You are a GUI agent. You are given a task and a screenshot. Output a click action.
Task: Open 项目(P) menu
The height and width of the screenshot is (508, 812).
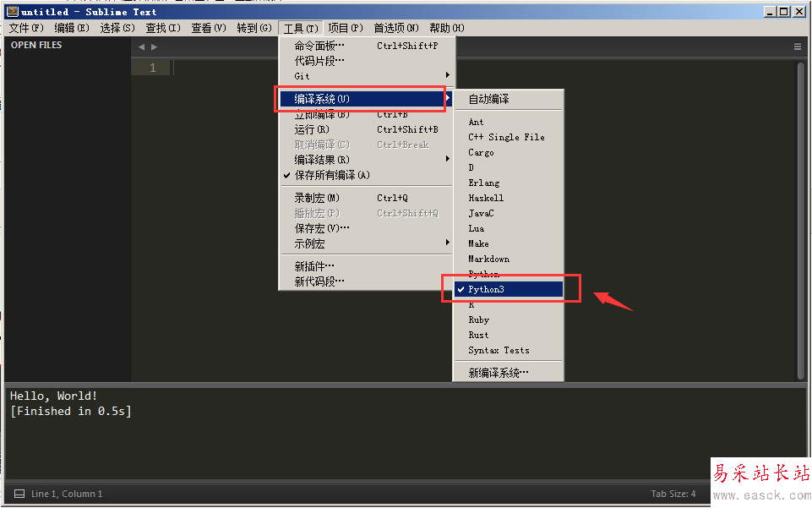[346, 28]
